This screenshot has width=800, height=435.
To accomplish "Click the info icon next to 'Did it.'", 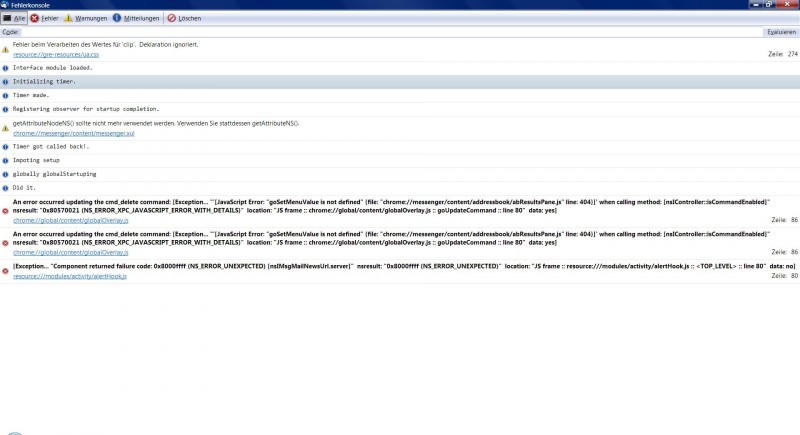I will 5,187.
